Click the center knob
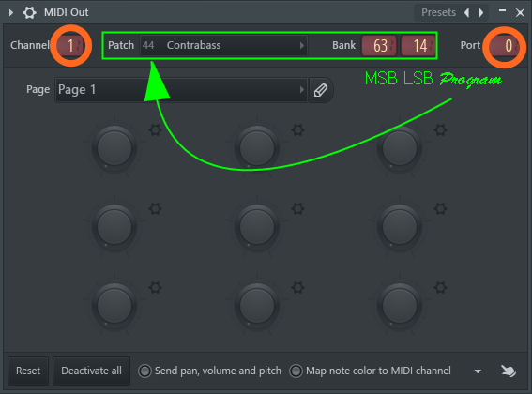Viewport: 532px width, 394px height. click(x=257, y=227)
